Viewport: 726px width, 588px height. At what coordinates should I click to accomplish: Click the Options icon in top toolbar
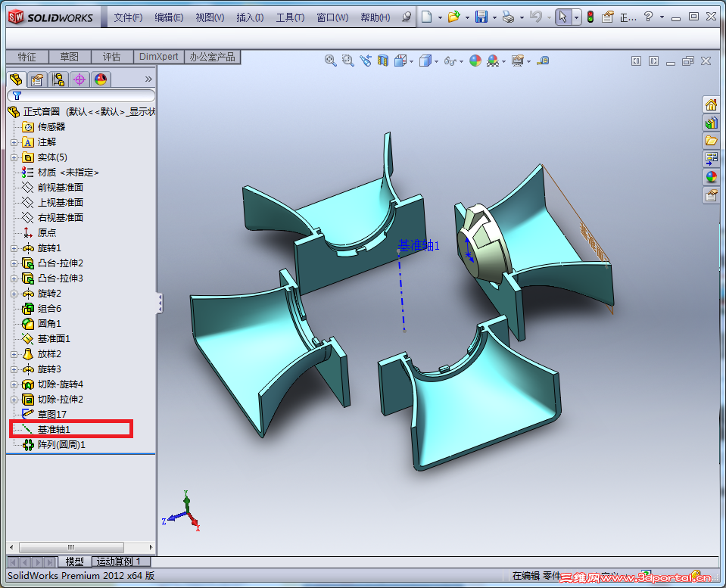tap(607, 17)
